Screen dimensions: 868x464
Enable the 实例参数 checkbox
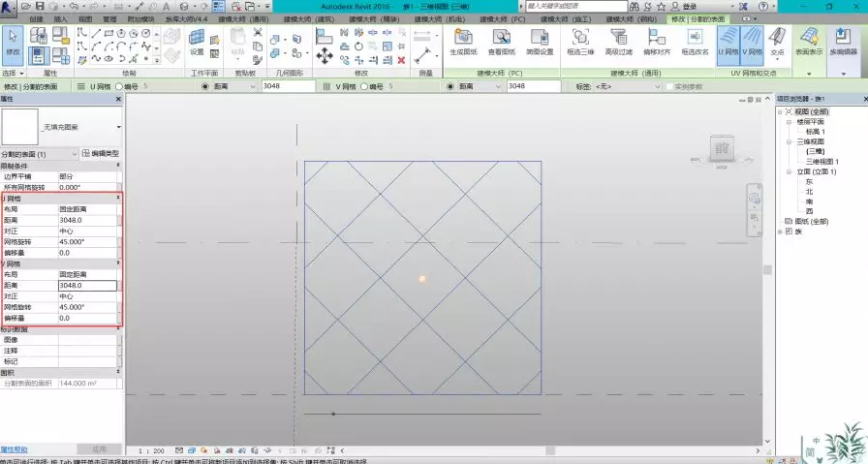tap(666, 86)
